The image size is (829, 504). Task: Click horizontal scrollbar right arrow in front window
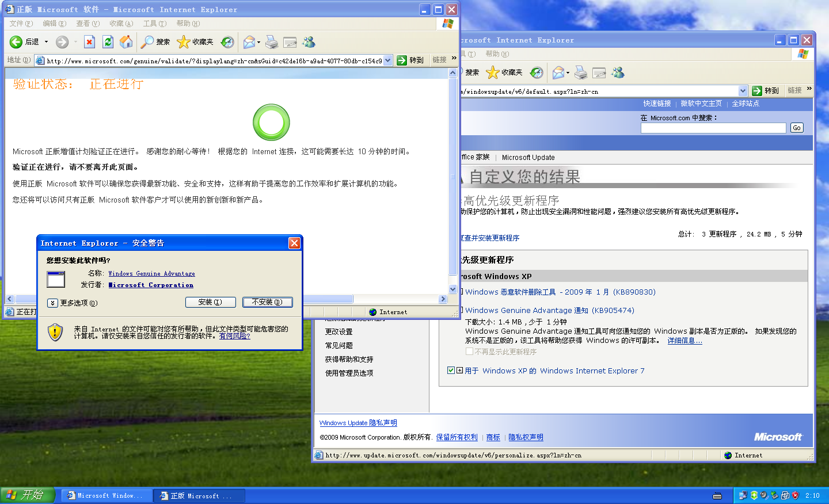click(x=443, y=299)
